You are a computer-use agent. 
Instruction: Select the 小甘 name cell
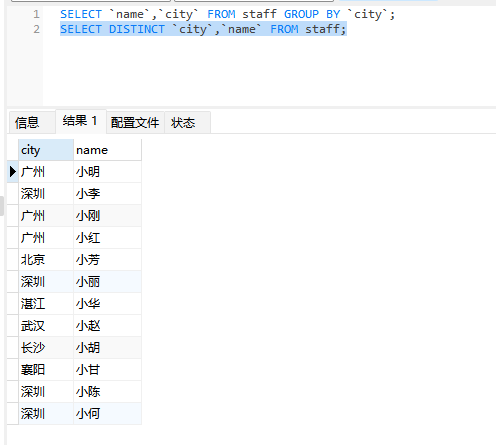click(x=107, y=370)
